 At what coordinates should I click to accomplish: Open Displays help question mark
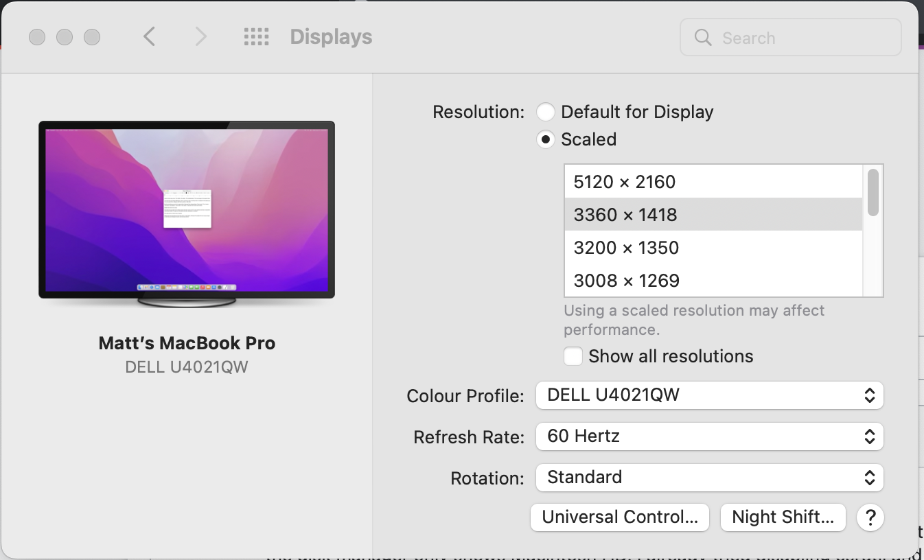(x=870, y=517)
